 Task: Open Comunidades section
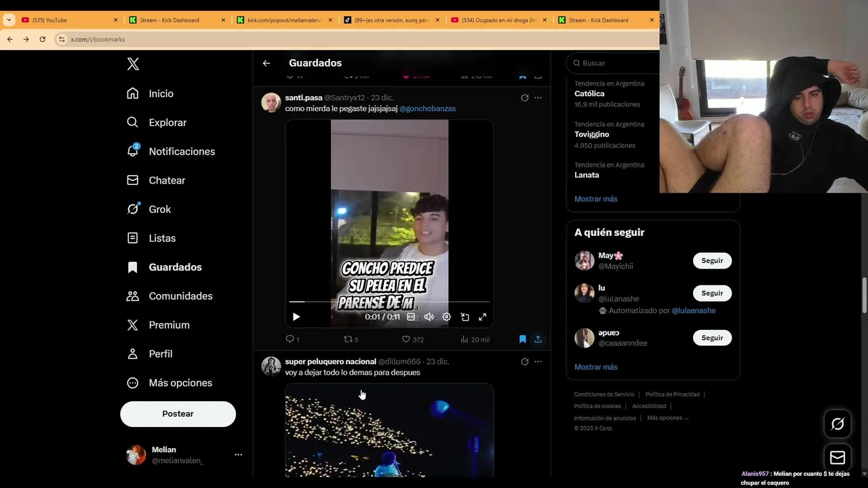coord(170,296)
